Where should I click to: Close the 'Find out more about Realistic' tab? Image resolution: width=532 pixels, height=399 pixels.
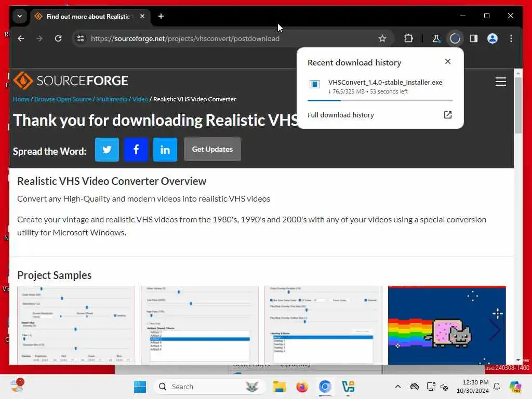(x=142, y=16)
